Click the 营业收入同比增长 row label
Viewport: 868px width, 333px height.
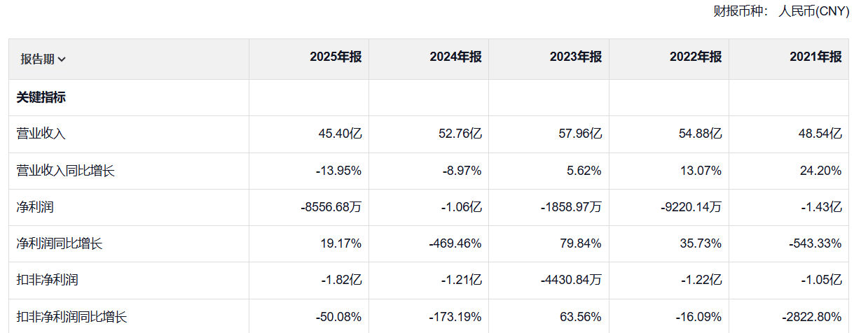(66, 171)
